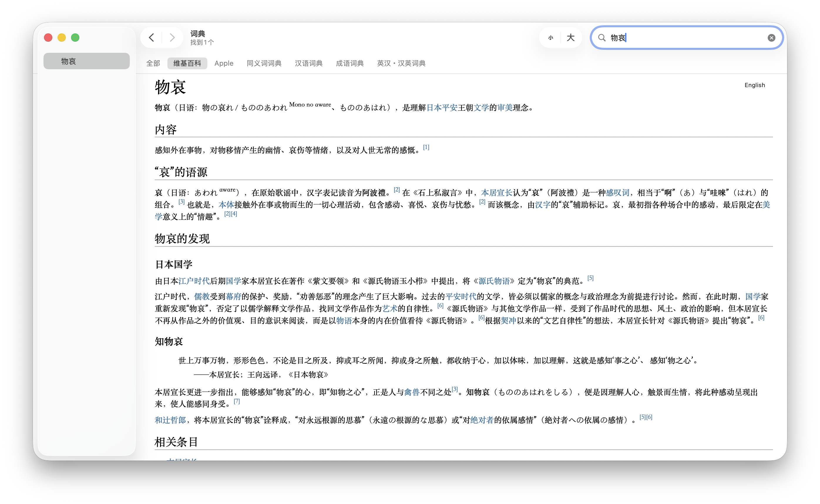
Task: Go back with the left chevron
Action: coord(152,37)
